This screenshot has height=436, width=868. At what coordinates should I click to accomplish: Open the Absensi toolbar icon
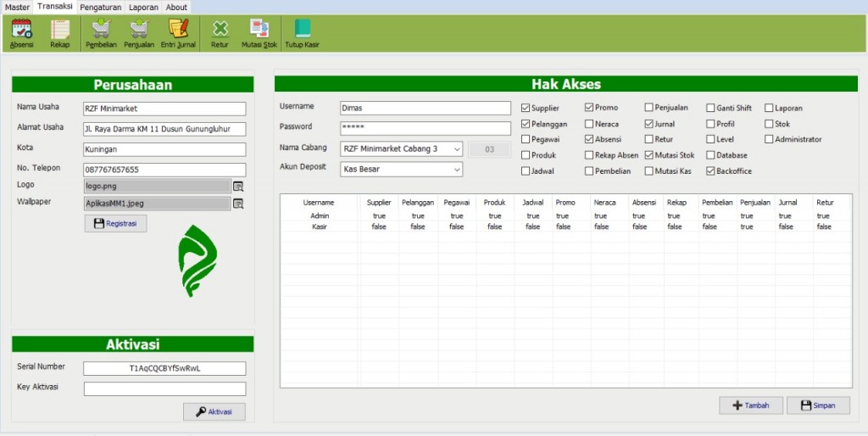pyautogui.click(x=21, y=33)
